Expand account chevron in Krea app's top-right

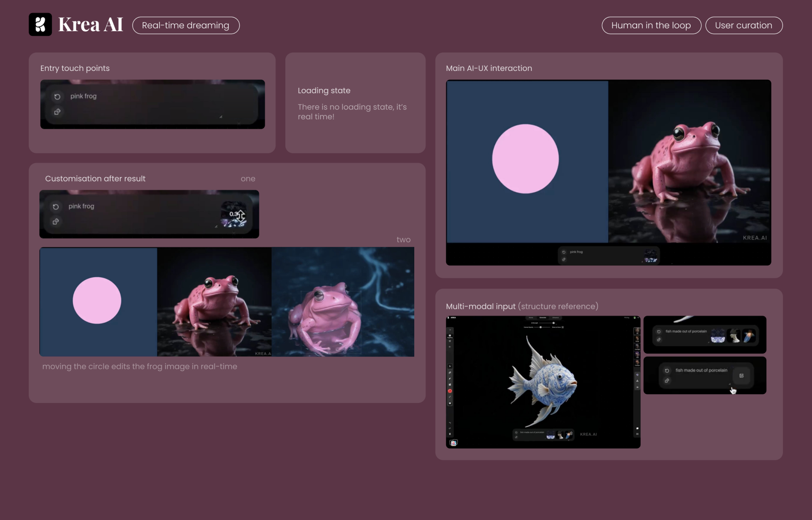pyautogui.click(x=638, y=318)
